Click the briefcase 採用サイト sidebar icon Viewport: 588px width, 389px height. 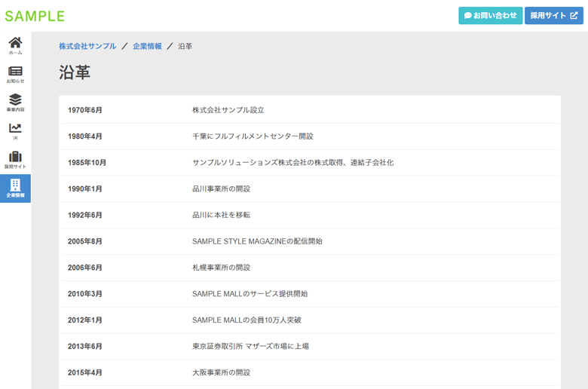coord(15,160)
